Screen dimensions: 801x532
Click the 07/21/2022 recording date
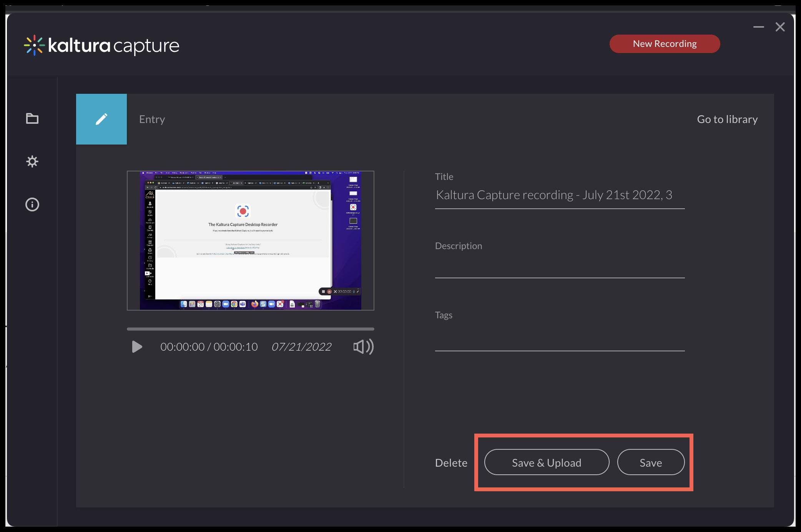click(x=301, y=347)
